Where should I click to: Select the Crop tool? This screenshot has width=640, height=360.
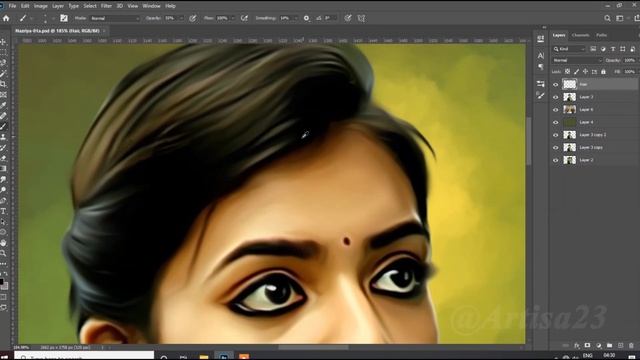pyautogui.click(x=3, y=84)
